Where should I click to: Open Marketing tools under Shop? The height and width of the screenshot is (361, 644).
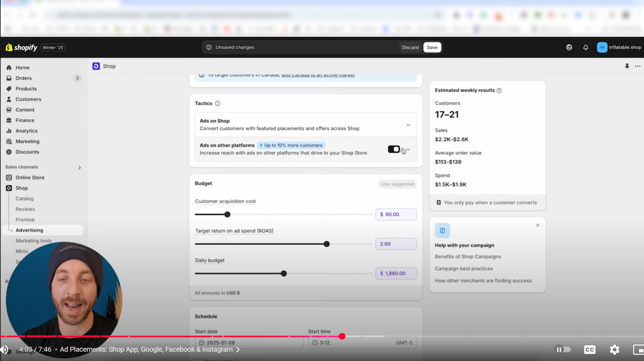pyautogui.click(x=33, y=241)
